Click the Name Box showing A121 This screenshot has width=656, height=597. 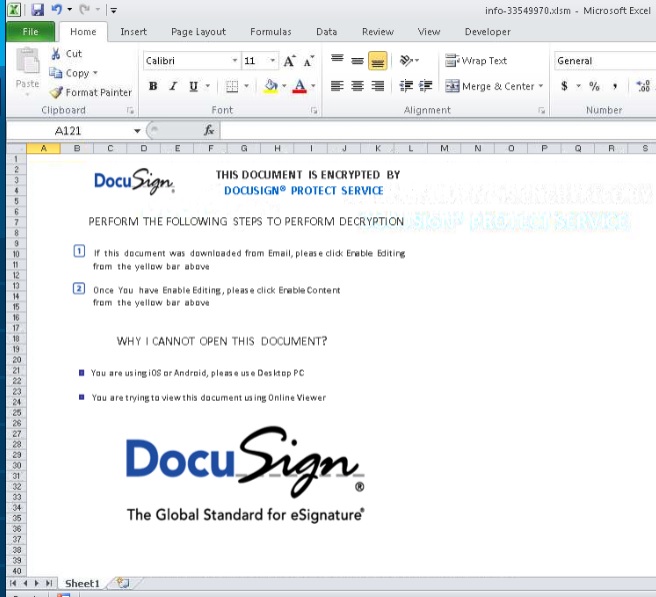(x=69, y=131)
